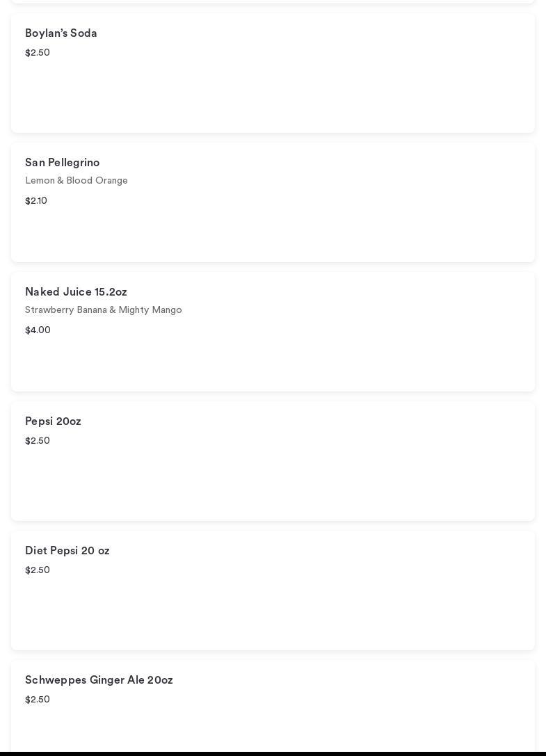Open the Diet Pepsi 20 oz item
Viewport: 546px width, 756px height.
(x=67, y=551)
